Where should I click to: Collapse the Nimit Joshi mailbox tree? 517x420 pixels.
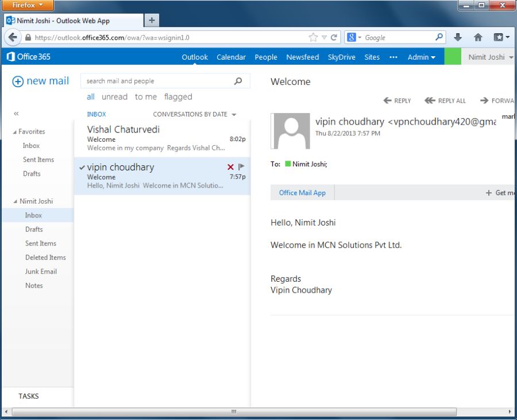pos(15,201)
